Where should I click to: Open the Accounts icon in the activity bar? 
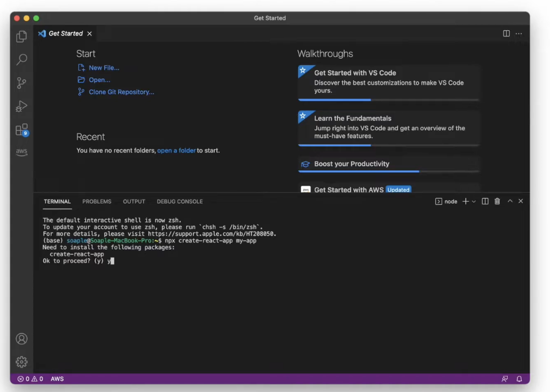click(21, 339)
